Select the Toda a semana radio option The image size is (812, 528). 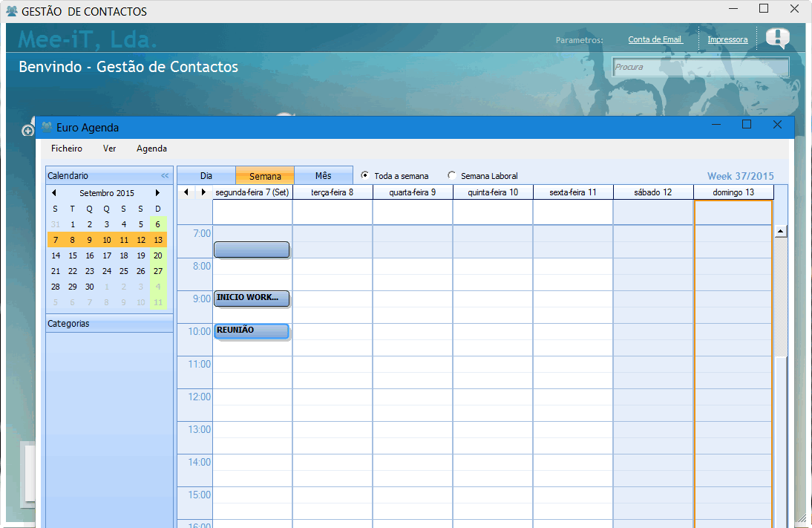tap(364, 176)
